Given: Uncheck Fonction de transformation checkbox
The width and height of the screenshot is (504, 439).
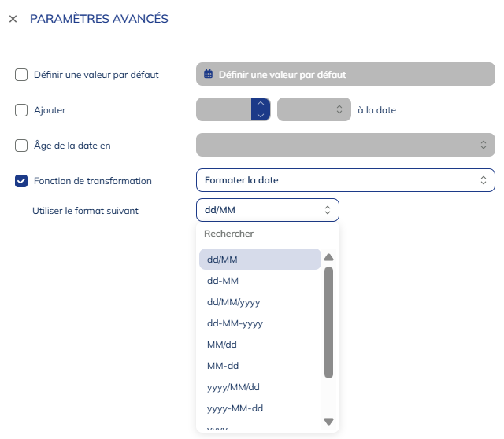Looking at the screenshot, I should click(x=21, y=181).
